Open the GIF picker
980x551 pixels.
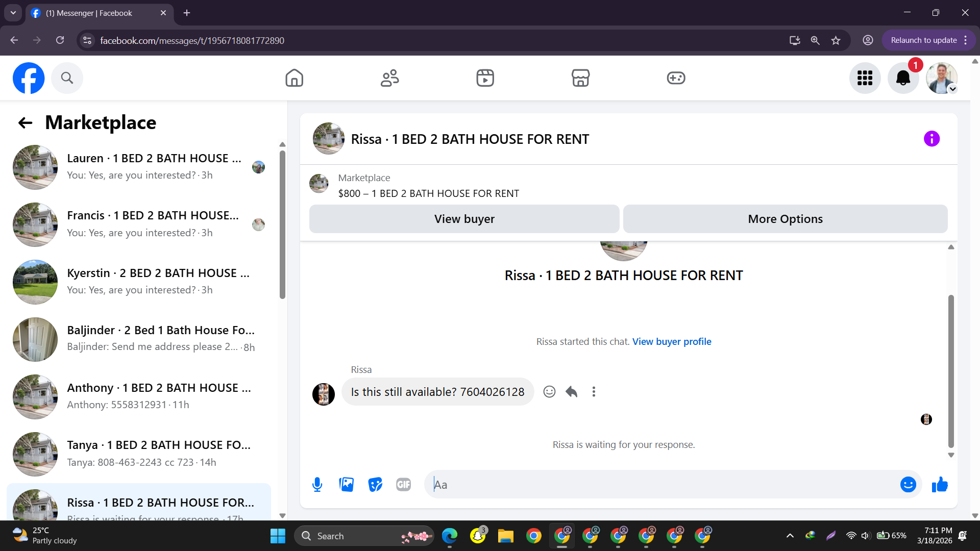403,484
